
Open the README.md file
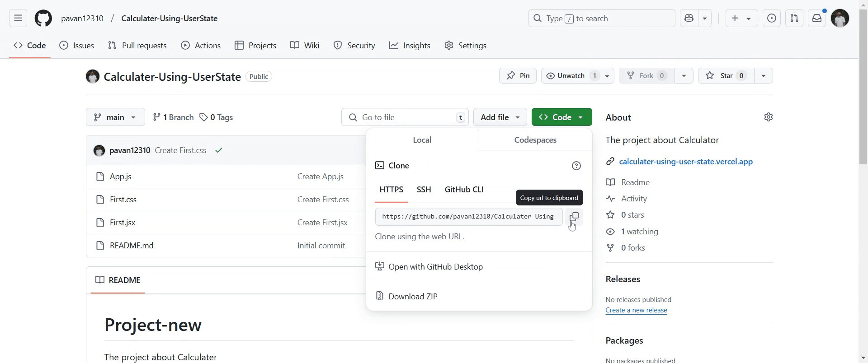click(132, 246)
